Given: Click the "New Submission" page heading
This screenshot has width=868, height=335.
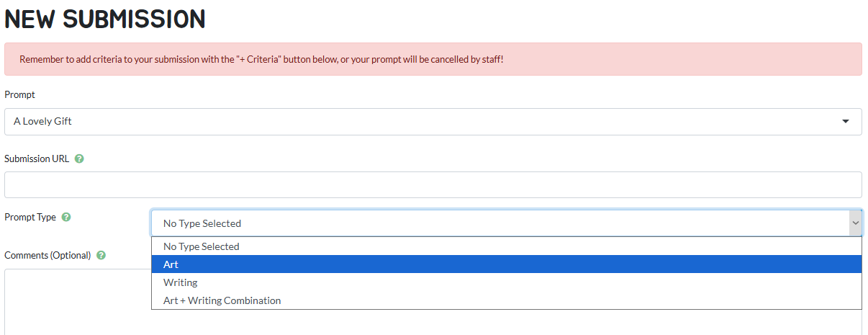Looking at the screenshot, I should (x=105, y=19).
